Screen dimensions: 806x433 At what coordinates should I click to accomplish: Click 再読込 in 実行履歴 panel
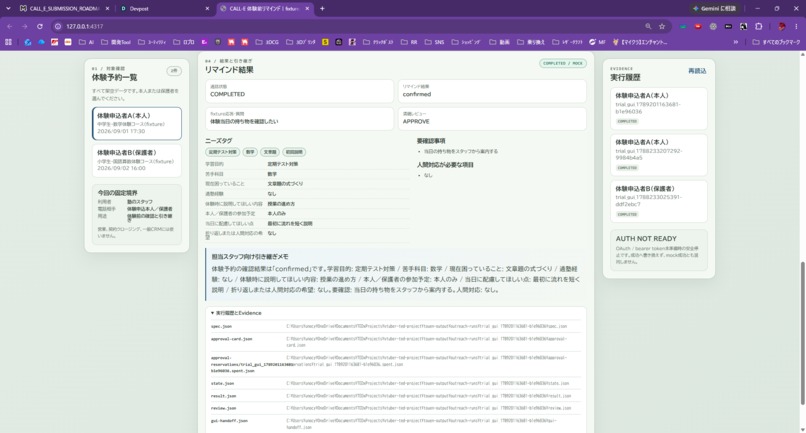697,71
